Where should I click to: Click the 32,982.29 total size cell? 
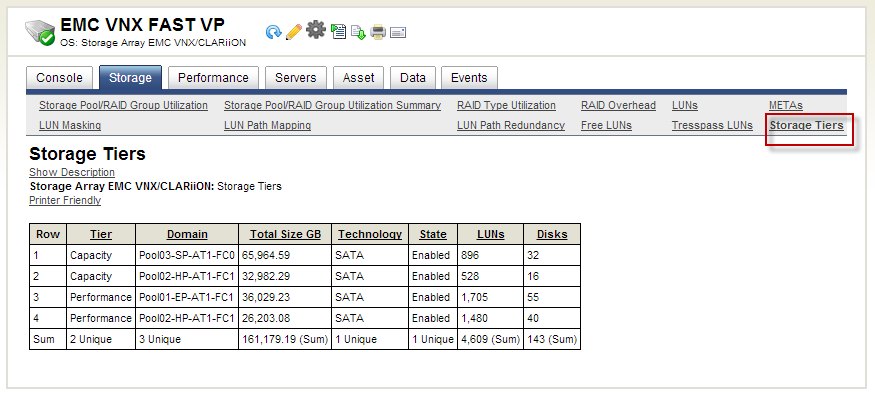click(x=285, y=276)
